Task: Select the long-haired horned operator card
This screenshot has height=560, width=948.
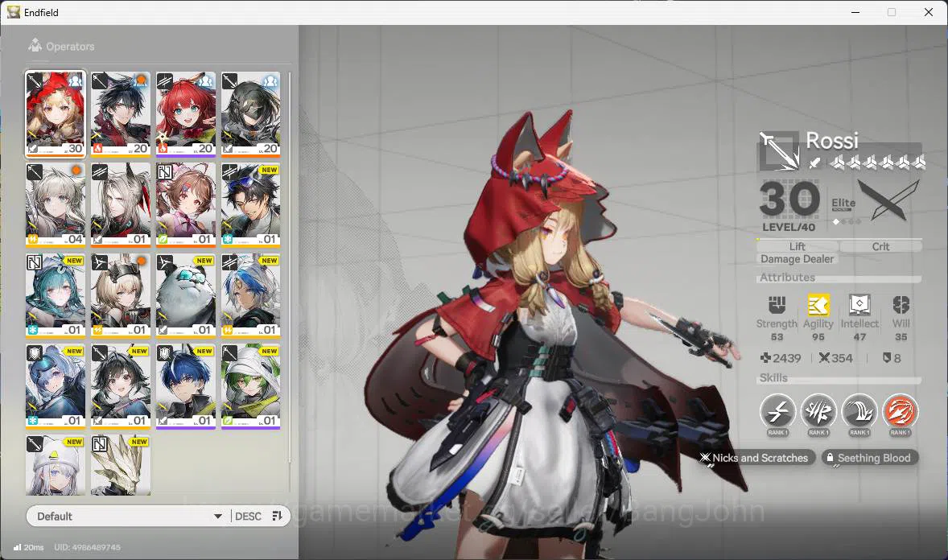Action: [121, 204]
